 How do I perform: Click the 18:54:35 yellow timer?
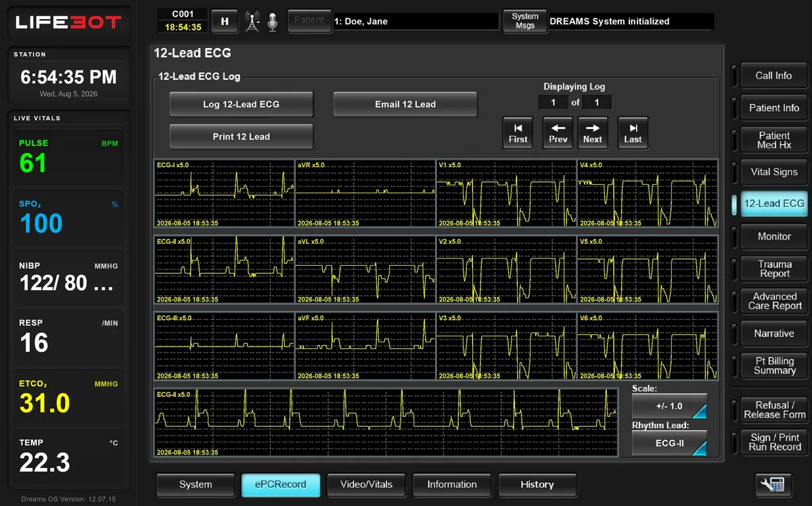click(183, 27)
